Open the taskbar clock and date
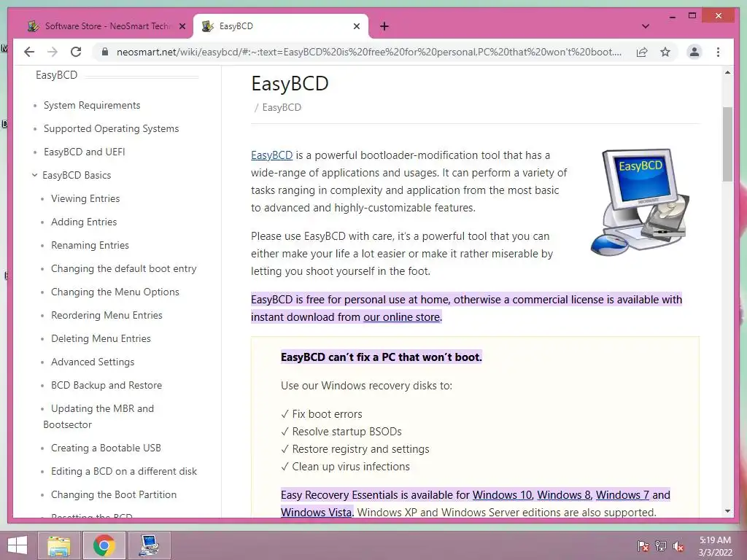The image size is (747, 560). 715,546
